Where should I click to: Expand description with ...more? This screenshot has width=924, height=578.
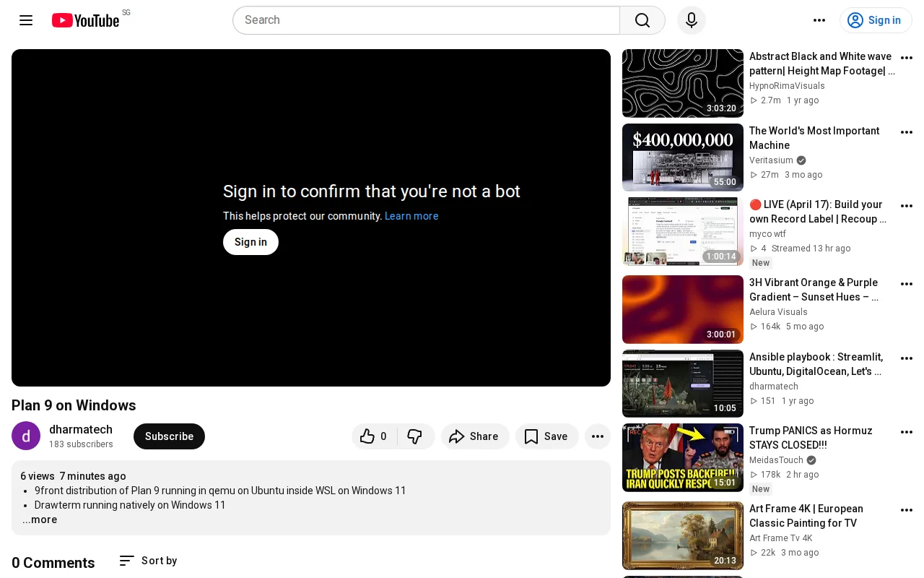(40, 519)
